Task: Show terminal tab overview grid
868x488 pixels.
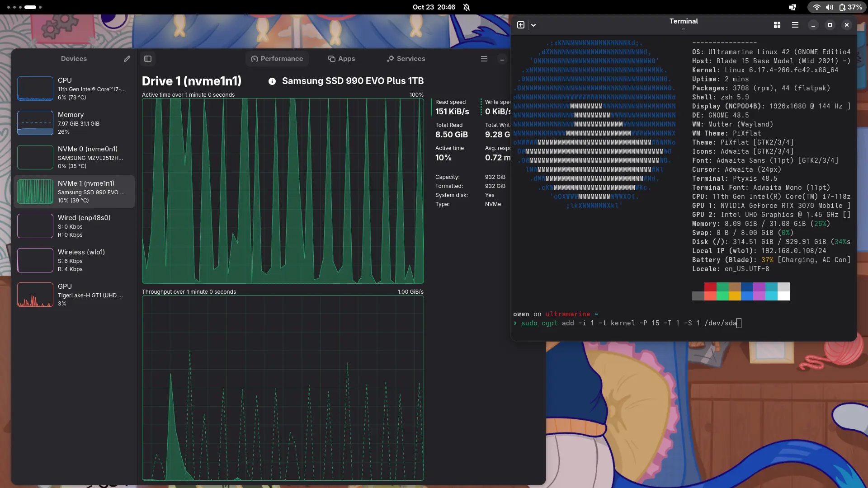Action: click(x=777, y=25)
